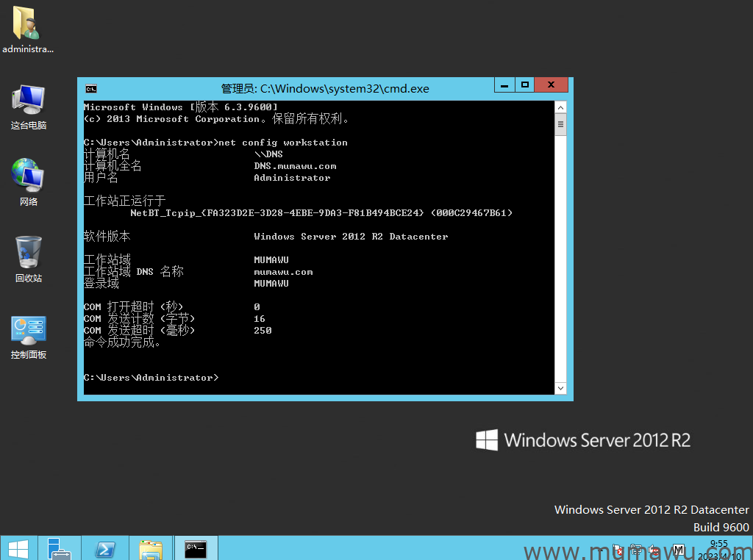Click the muted volume tray icon
The height and width of the screenshot is (560, 753).
(x=653, y=550)
